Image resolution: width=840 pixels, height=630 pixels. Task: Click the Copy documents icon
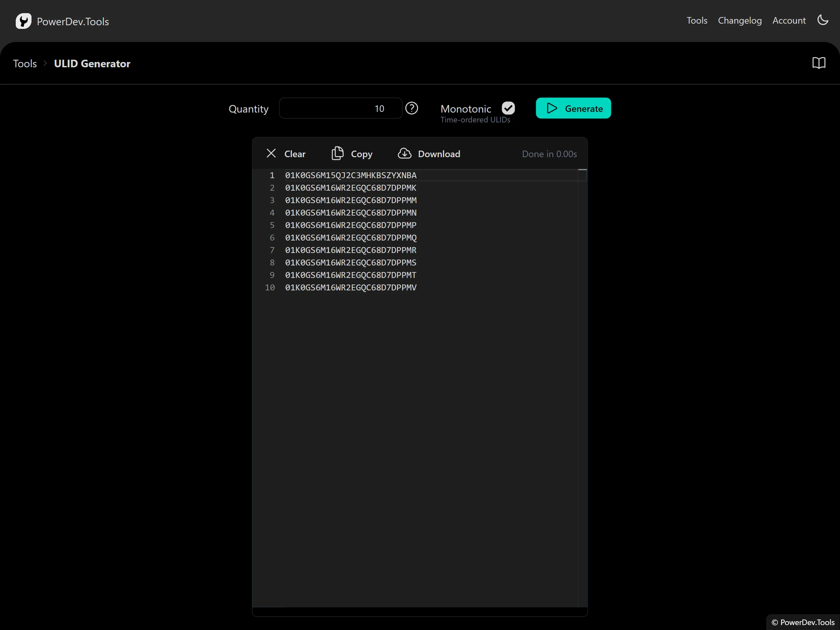click(x=337, y=154)
